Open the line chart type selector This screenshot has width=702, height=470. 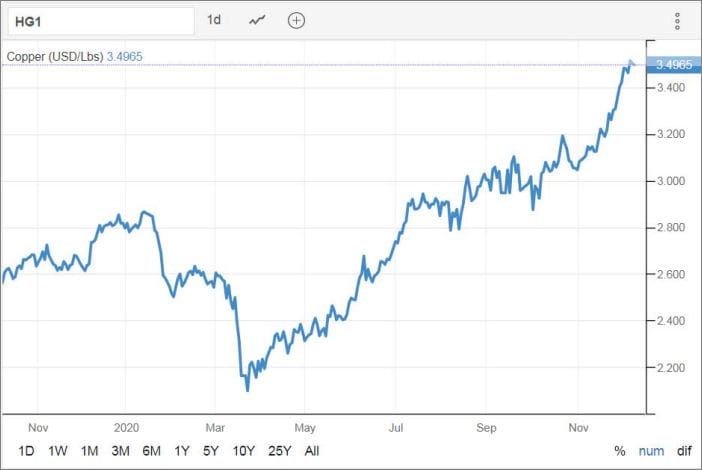(x=258, y=20)
